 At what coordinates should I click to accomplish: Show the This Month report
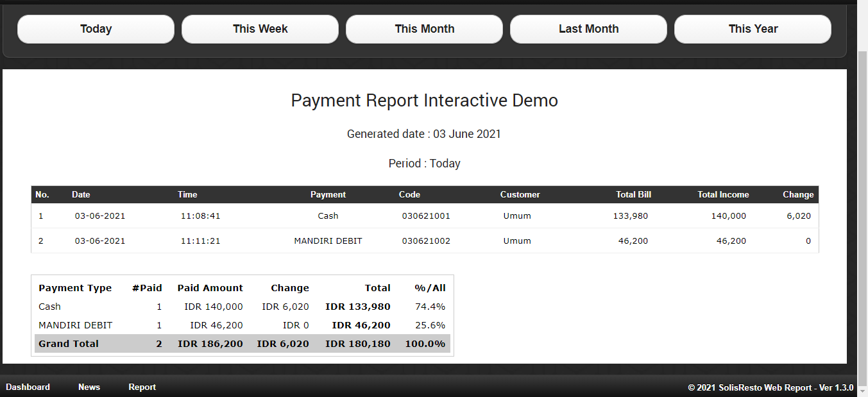click(424, 29)
